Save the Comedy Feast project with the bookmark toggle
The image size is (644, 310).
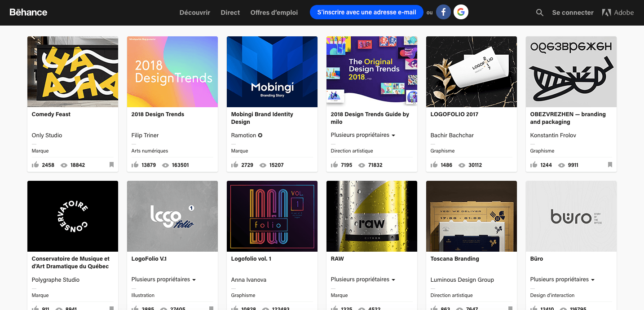111,165
